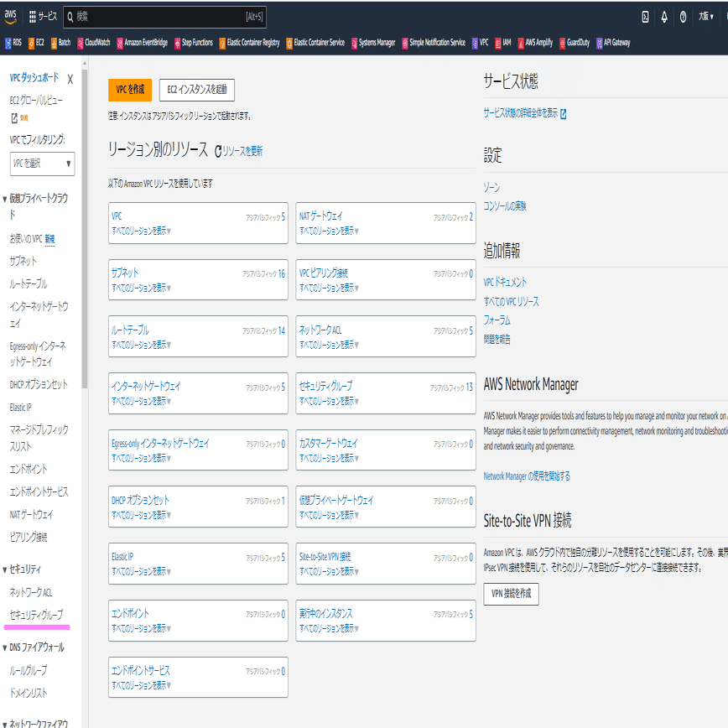Open Elastic Container Registry shortcut
Screen dimensions: 728x728
(249, 43)
